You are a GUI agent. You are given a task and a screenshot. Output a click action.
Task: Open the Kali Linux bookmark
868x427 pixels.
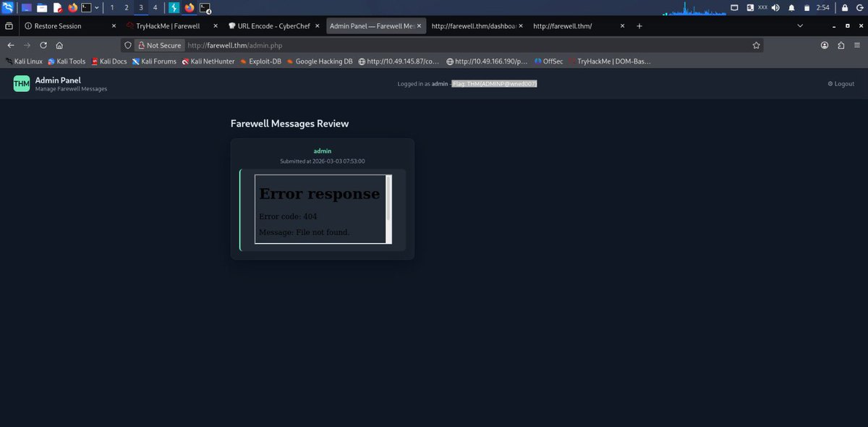click(x=24, y=62)
